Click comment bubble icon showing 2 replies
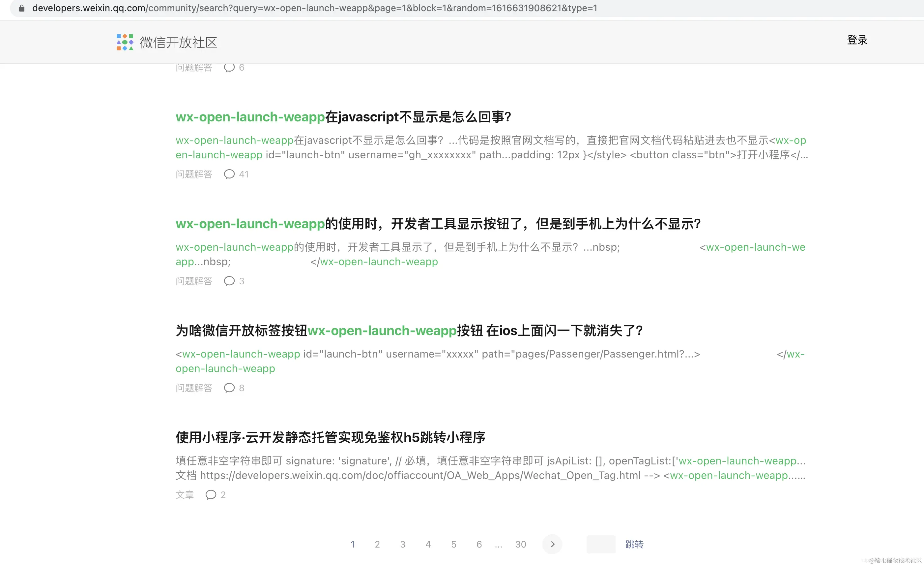This screenshot has width=924, height=566. pos(211,495)
